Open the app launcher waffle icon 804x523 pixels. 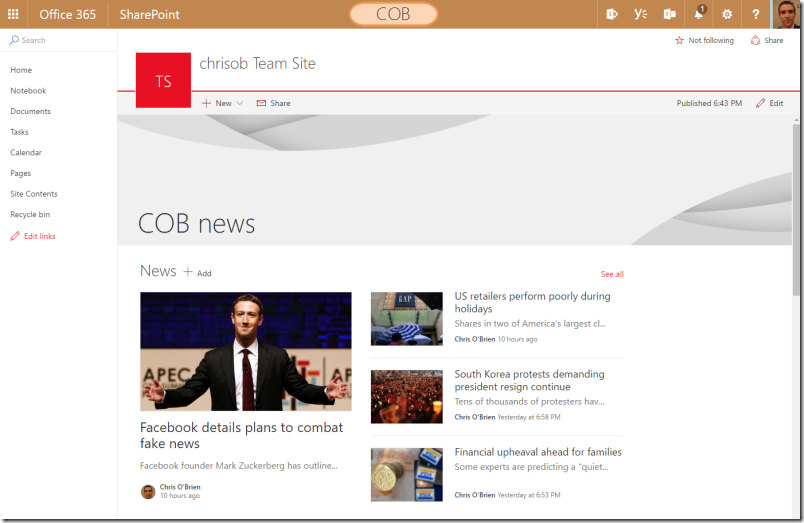pyautogui.click(x=13, y=14)
